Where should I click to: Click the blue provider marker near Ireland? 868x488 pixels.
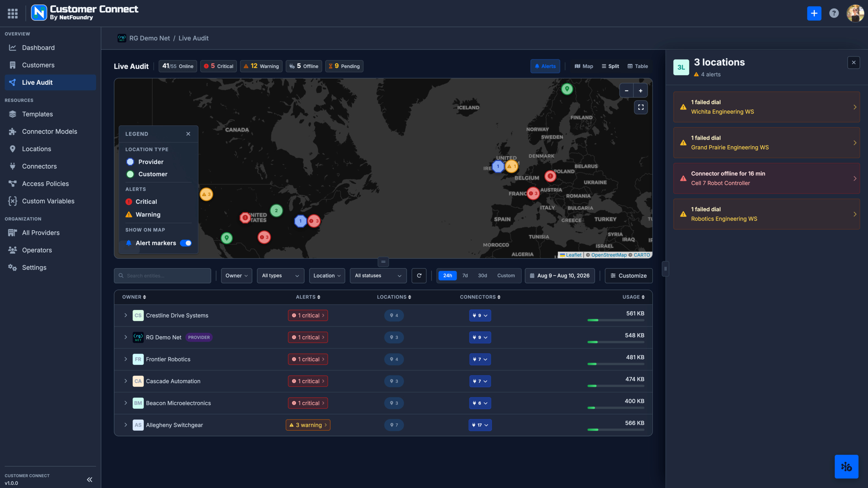click(x=498, y=166)
